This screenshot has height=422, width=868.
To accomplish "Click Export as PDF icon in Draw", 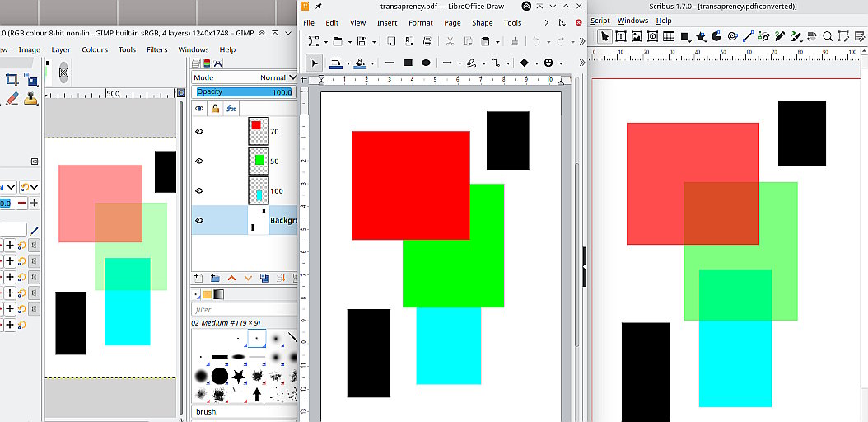I will pos(409,41).
